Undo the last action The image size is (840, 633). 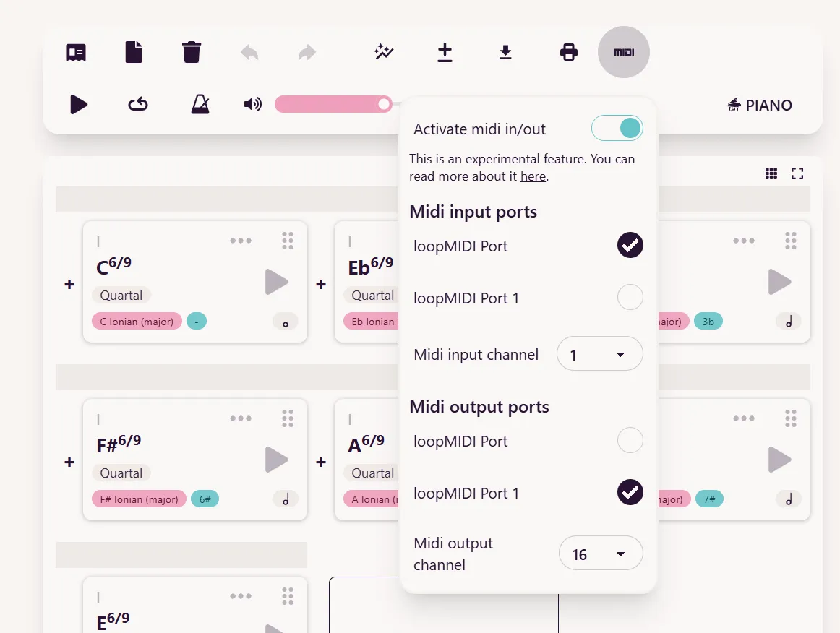click(x=249, y=53)
